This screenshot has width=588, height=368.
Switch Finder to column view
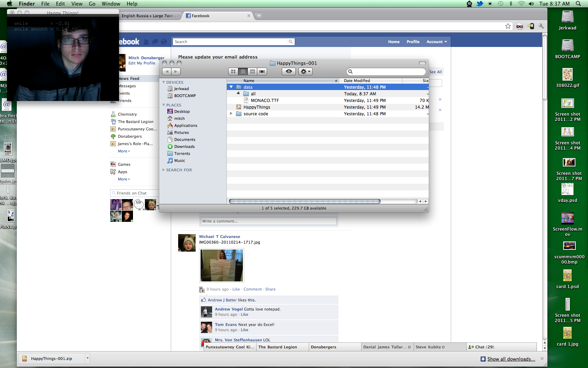point(252,71)
